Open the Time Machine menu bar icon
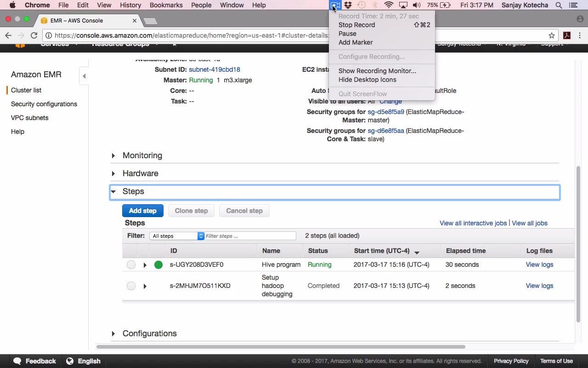The image size is (588, 368). coord(362,5)
